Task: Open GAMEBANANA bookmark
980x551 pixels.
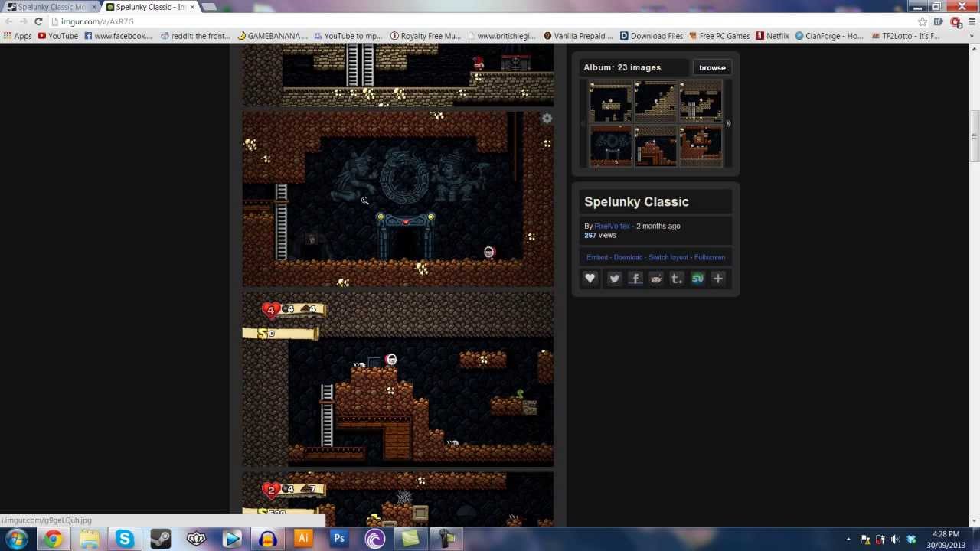Action: pos(273,36)
